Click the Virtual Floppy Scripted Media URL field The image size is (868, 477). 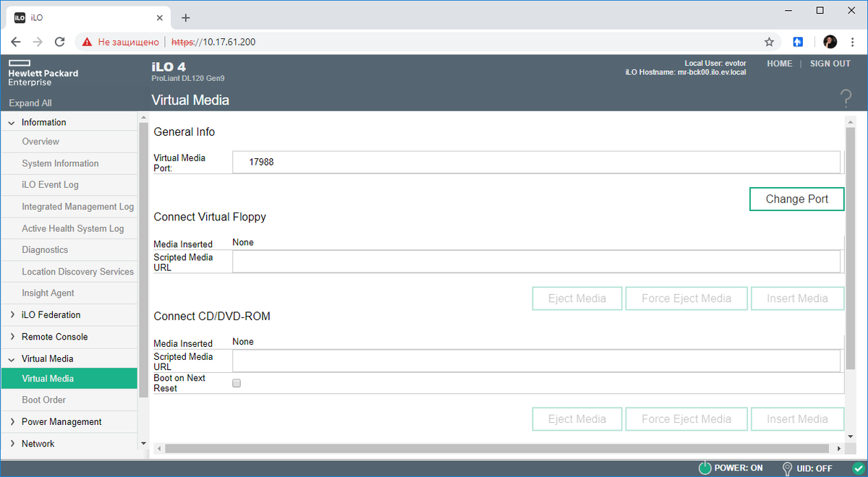pos(537,262)
